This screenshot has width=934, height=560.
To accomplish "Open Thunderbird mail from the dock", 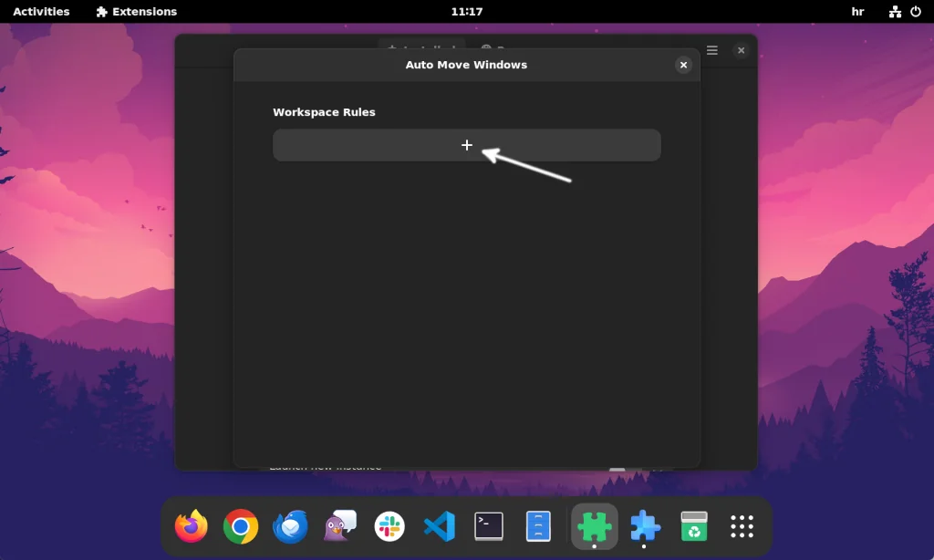I will pyautogui.click(x=290, y=526).
